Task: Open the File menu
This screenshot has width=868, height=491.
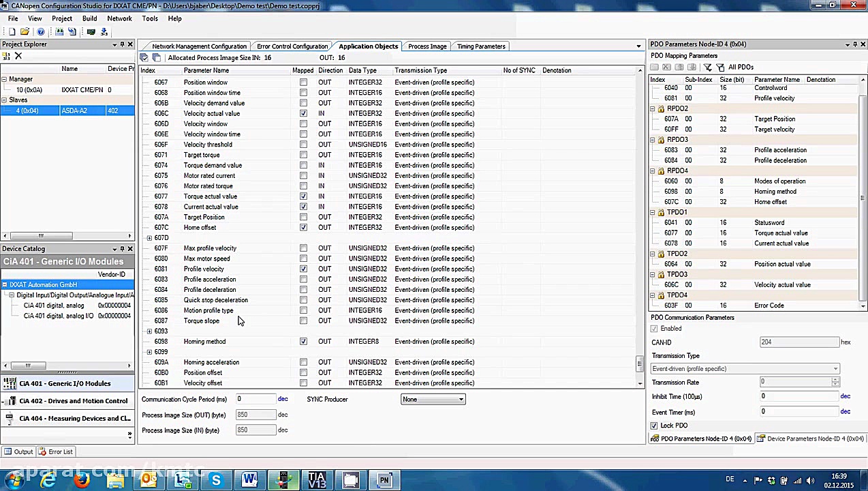Action: click(x=13, y=18)
